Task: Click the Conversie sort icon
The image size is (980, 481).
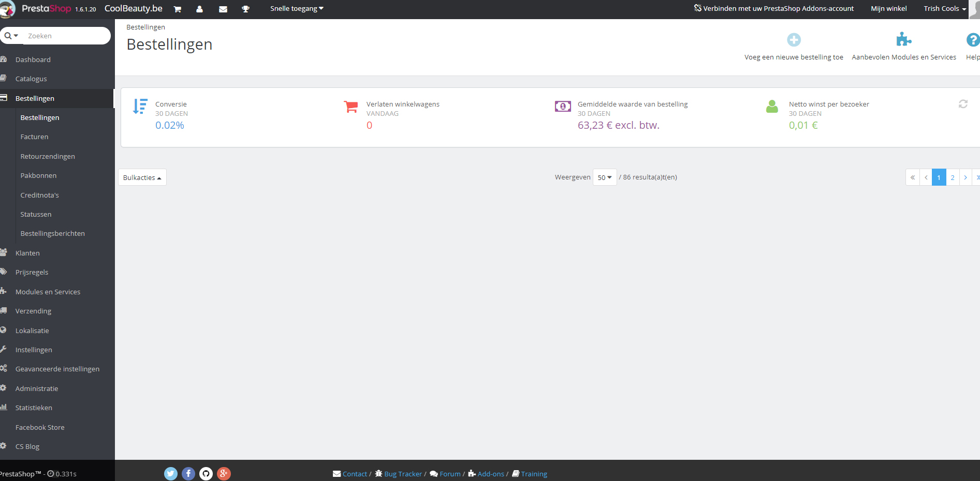Action: tap(140, 106)
